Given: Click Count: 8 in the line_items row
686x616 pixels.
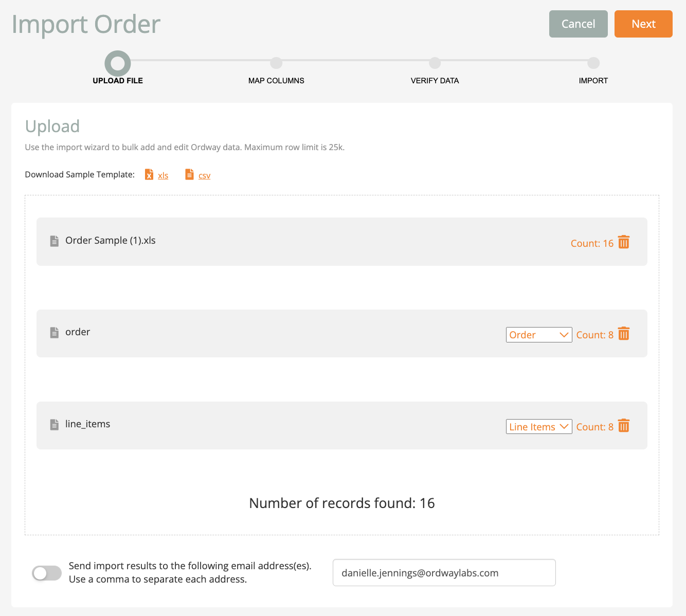Looking at the screenshot, I should pyautogui.click(x=595, y=427).
